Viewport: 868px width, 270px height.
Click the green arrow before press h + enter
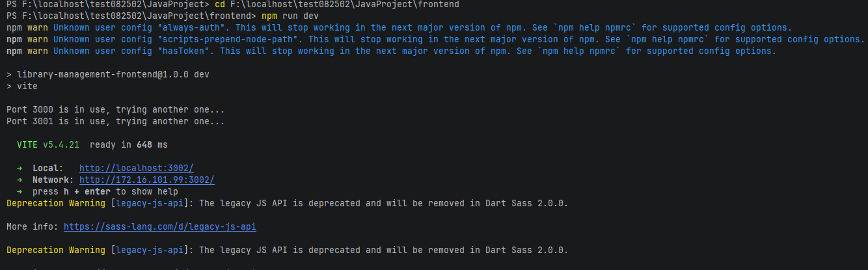tap(20, 191)
